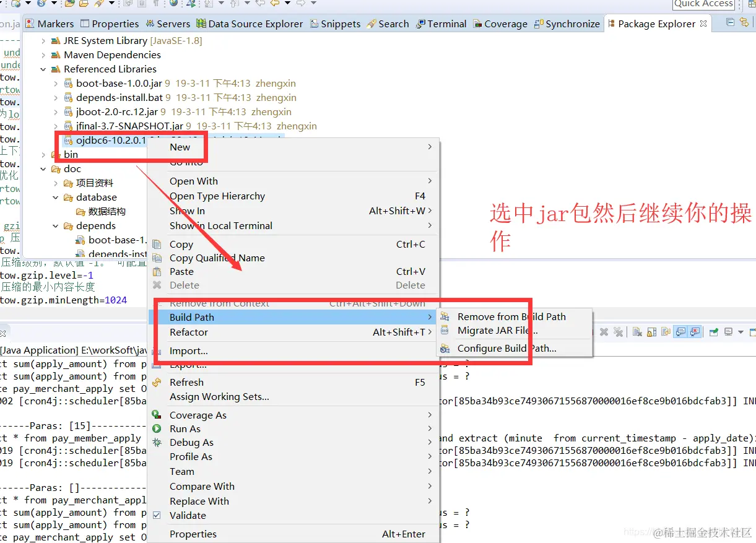Select the ojdbc6 jar entry
The image size is (756, 543).
click(x=111, y=141)
